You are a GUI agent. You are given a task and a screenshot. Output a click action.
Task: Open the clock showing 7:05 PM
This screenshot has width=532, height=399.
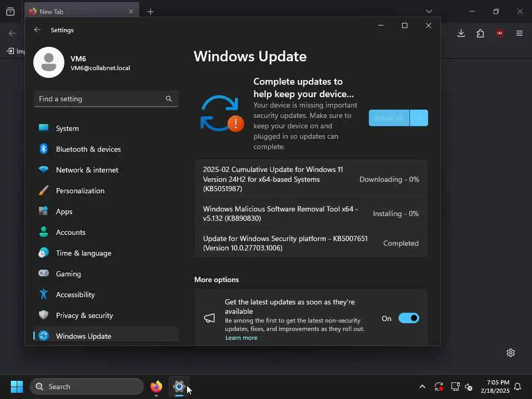pyautogui.click(x=495, y=387)
